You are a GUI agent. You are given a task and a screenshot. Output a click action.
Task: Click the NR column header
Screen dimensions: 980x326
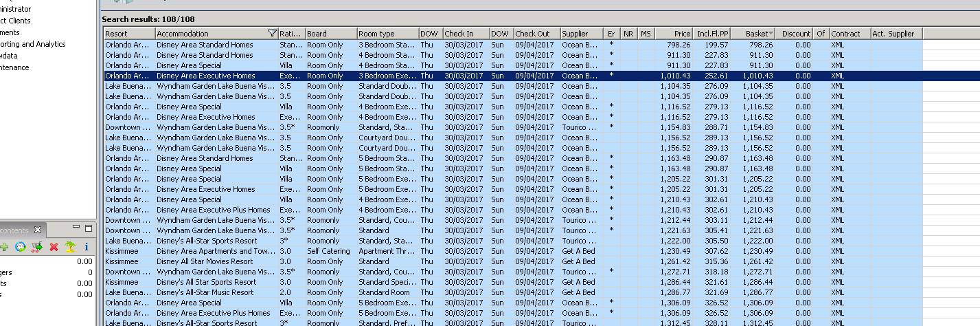tap(629, 34)
